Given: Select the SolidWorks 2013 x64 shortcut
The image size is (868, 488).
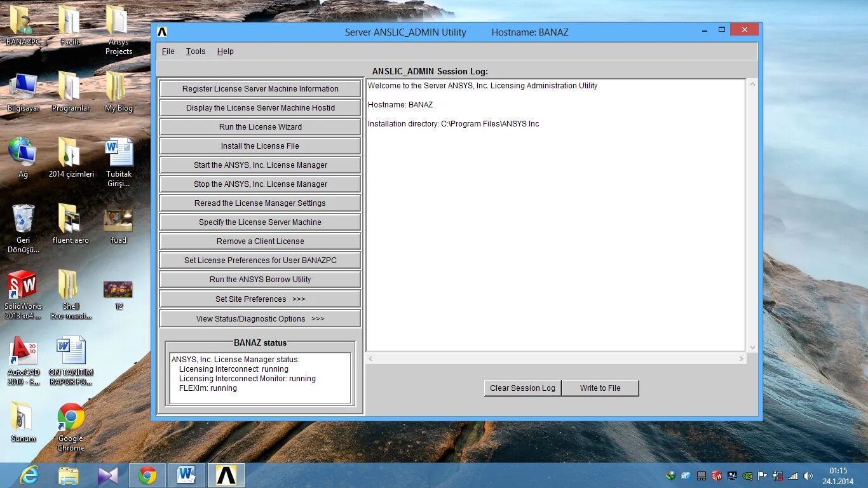Looking at the screenshot, I should click(x=23, y=295).
